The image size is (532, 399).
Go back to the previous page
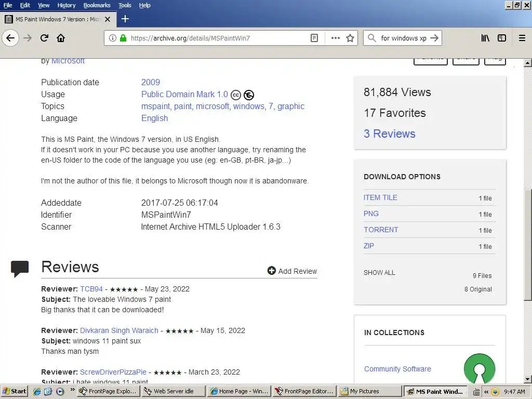coord(10,38)
